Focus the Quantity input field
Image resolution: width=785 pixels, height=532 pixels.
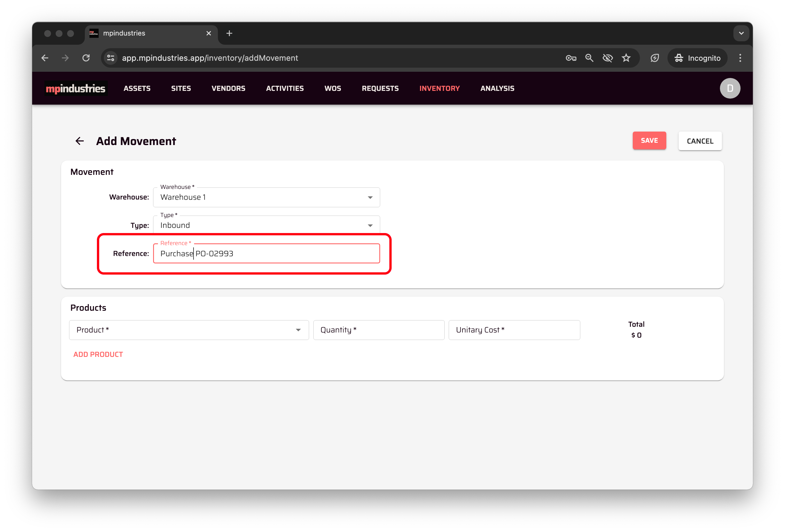(x=378, y=330)
